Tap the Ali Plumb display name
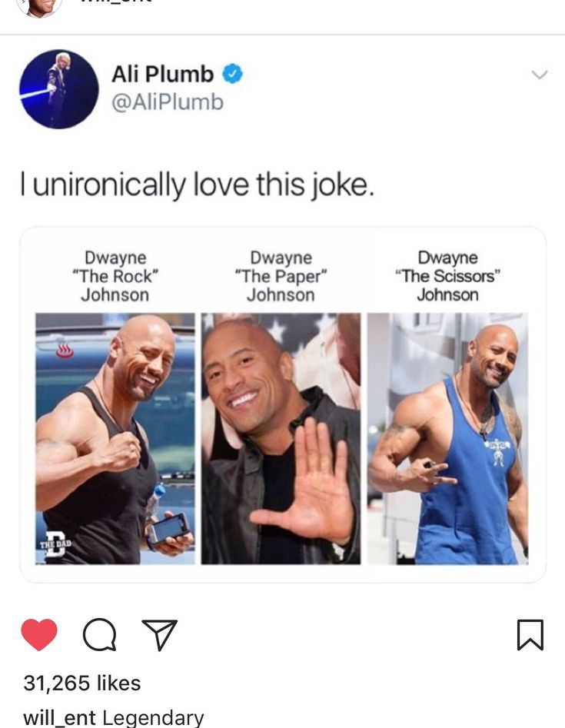 [162, 74]
